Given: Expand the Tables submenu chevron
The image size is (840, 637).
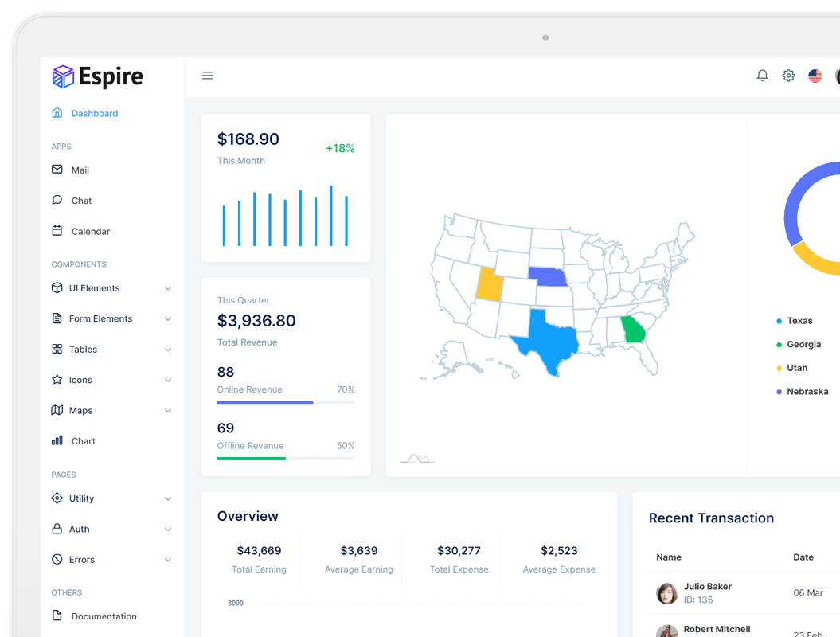Looking at the screenshot, I should click(168, 350).
